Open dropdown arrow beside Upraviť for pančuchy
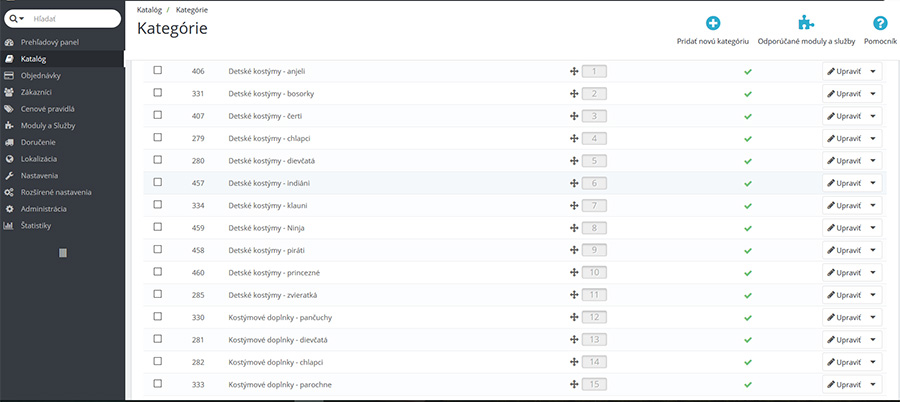This screenshot has width=900, height=402. pyautogui.click(x=873, y=318)
